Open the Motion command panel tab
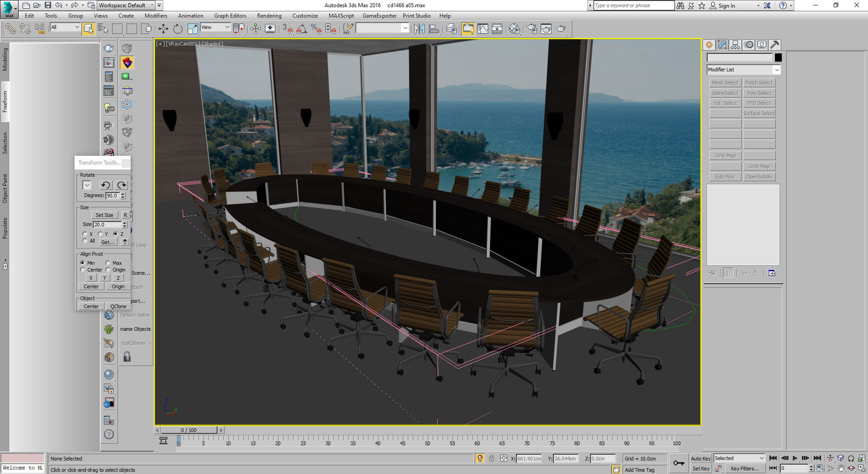This screenshot has width=868, height=474. click(x=749, y=45)
